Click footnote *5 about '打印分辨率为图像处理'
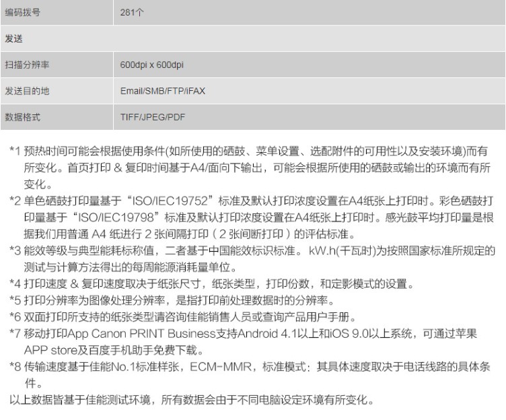This screenshot has width=506, height=420. 172,300
